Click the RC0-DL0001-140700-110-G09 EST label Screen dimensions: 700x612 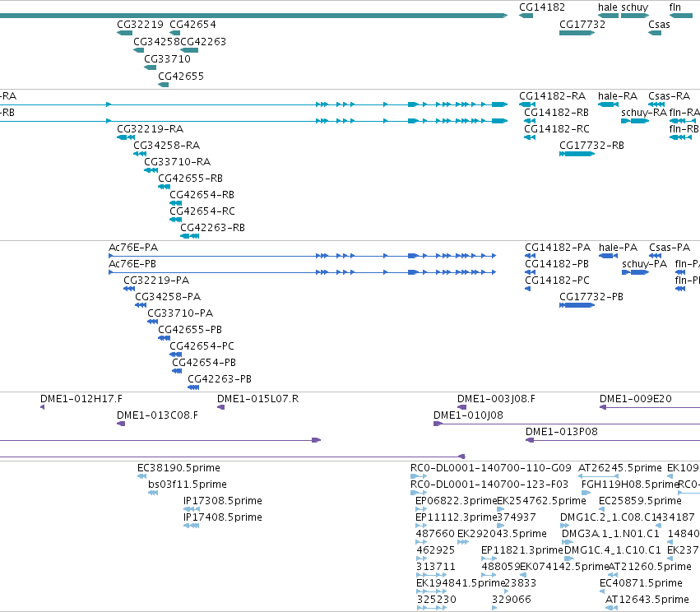[490, 468]
